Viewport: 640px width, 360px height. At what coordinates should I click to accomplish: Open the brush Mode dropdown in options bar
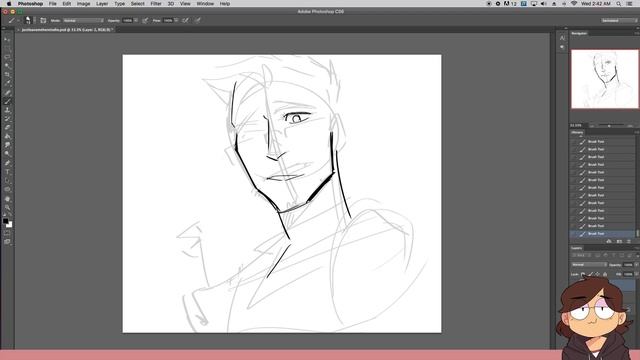pyautogui.click(x=83, y=20)
